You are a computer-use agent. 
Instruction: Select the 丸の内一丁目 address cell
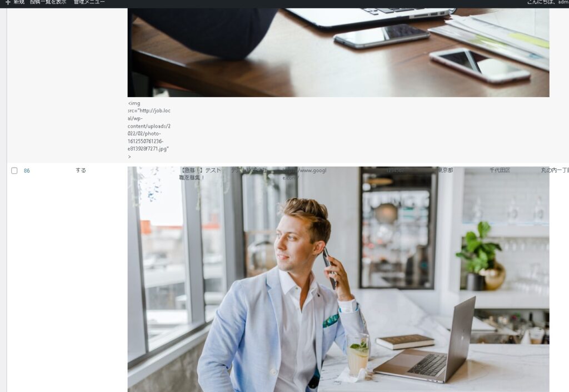(x=555, y=170)
